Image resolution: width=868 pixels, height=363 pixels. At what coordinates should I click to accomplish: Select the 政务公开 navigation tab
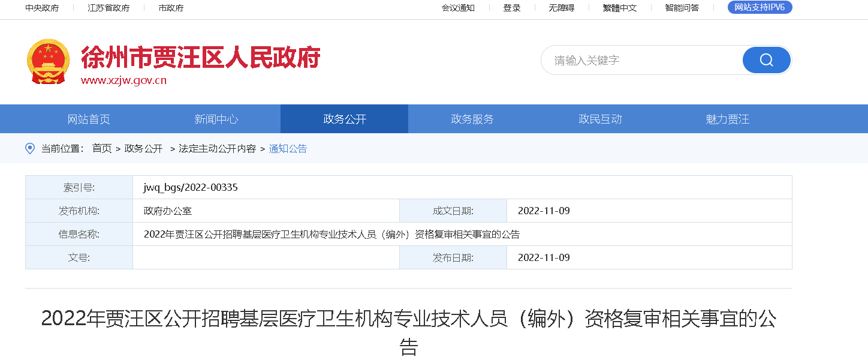pos(344,119)
